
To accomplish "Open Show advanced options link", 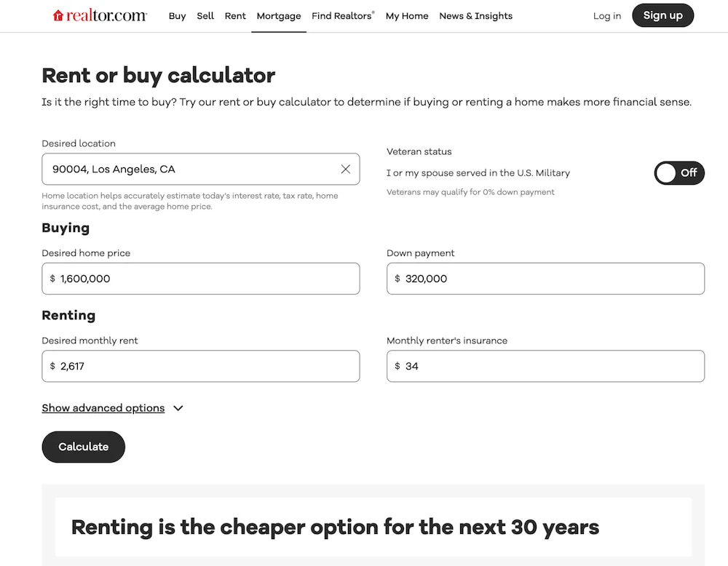I will click(103, 408).
